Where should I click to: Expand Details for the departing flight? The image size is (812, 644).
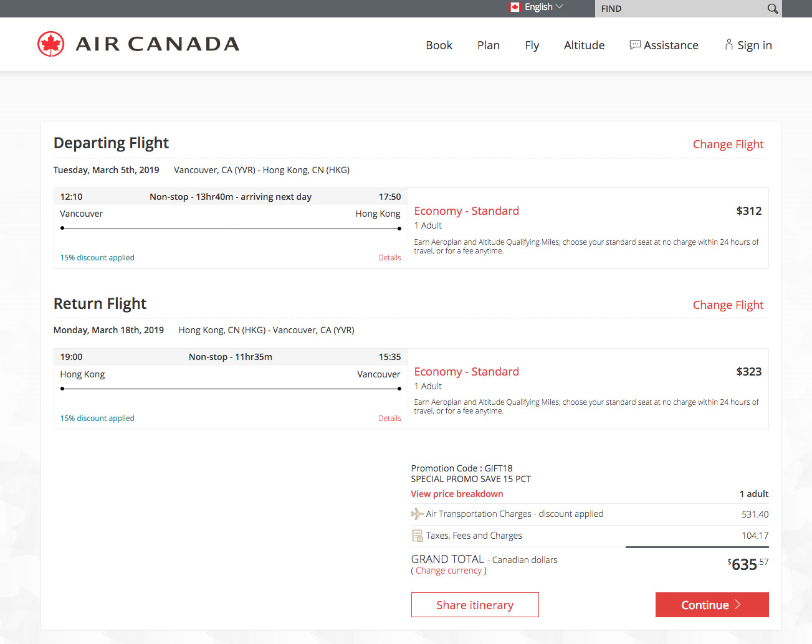pyautogui.click(x=389, y=257)
